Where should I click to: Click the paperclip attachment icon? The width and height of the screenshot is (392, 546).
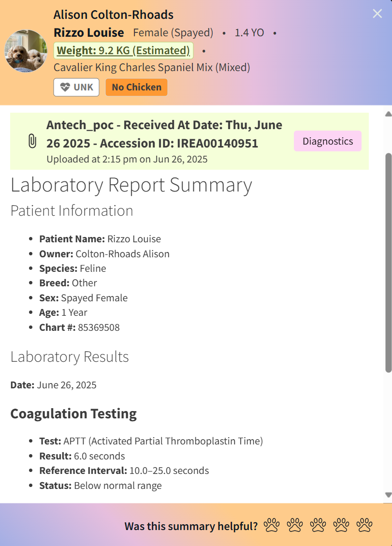click(31, 141)
